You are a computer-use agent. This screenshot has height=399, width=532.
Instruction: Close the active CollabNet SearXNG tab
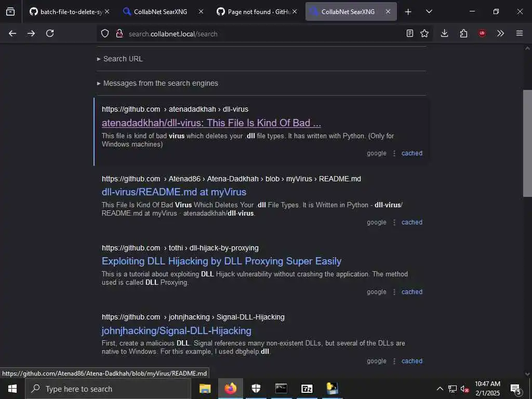(x=388, y=11)
